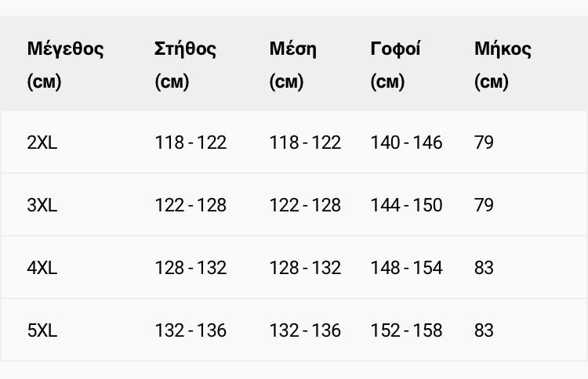This screenshot has height=379, width=588.
Task: Click length value 83 in 4XL row
Action: click(484, 268)
